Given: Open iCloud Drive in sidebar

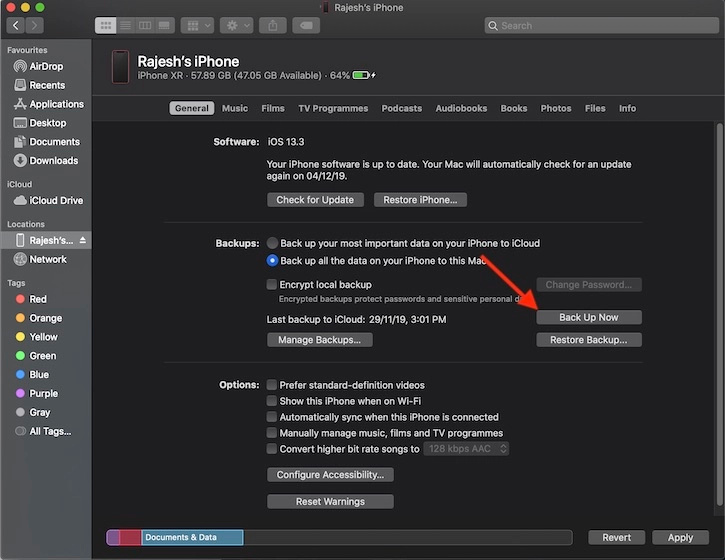Looking at the screenshot, I should [56, 200].
